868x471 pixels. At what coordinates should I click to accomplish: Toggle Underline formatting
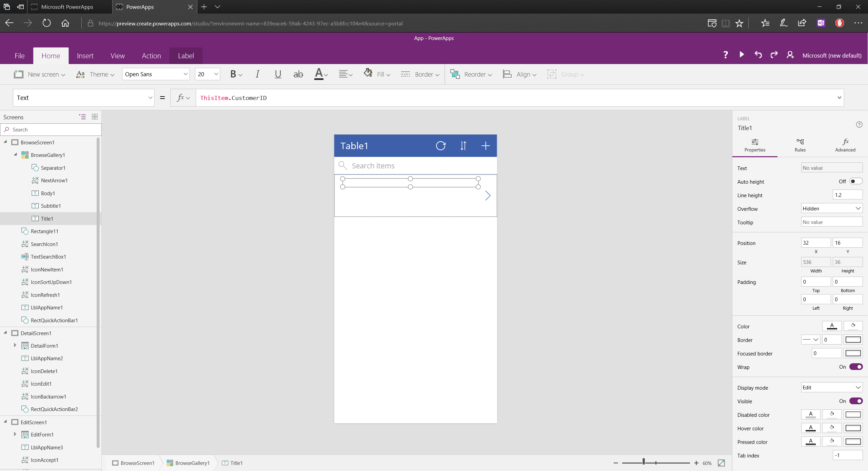point(278,74)
